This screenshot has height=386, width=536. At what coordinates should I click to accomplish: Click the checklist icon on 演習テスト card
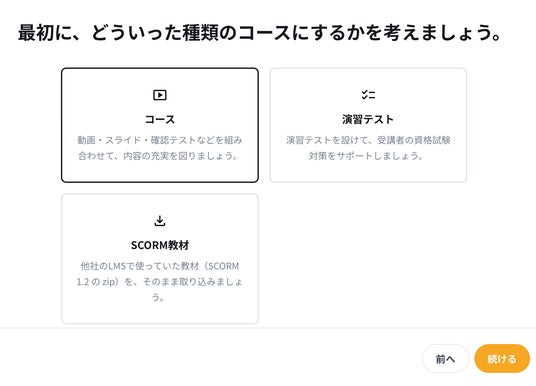(x=368, y=95)
